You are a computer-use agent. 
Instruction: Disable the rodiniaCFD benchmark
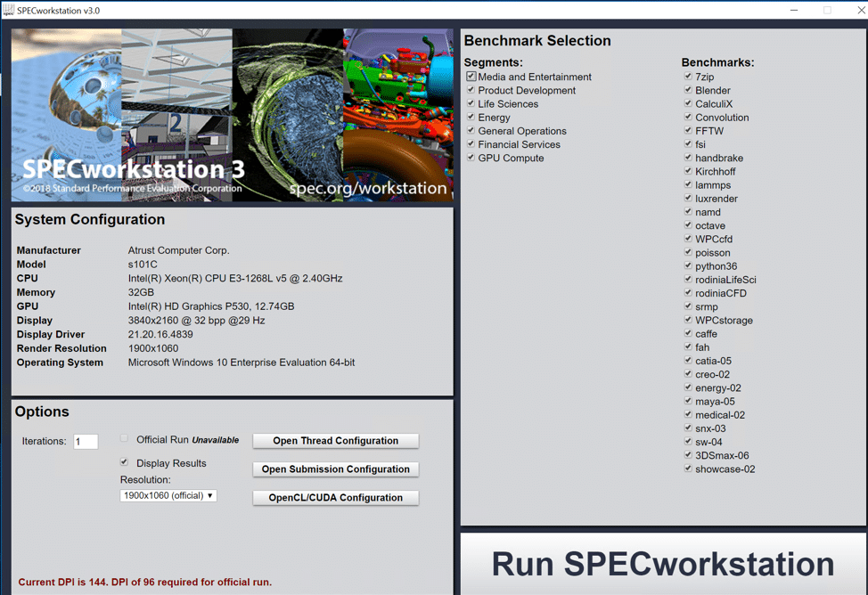[688, 293]
